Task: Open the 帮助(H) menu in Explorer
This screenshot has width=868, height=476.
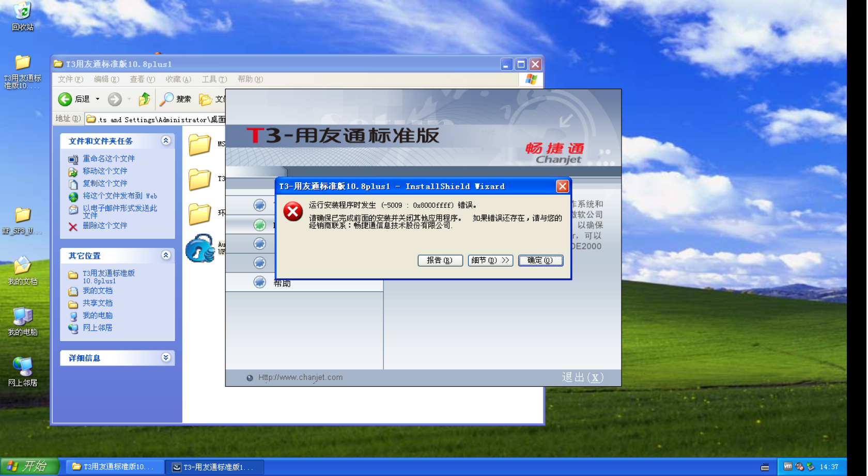Action: pos(250,79)
